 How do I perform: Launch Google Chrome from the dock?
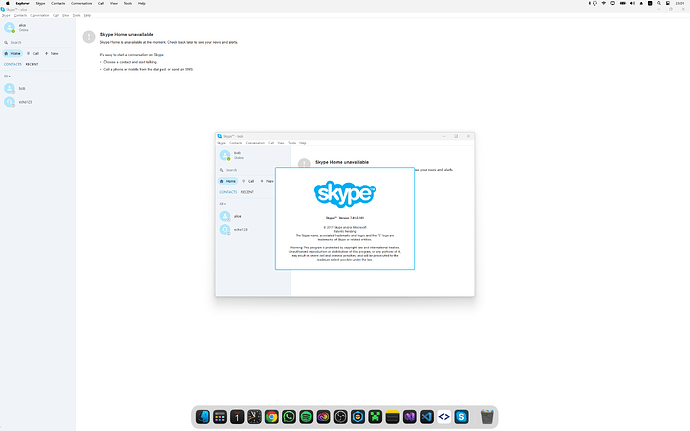click(x=272, y=416)
